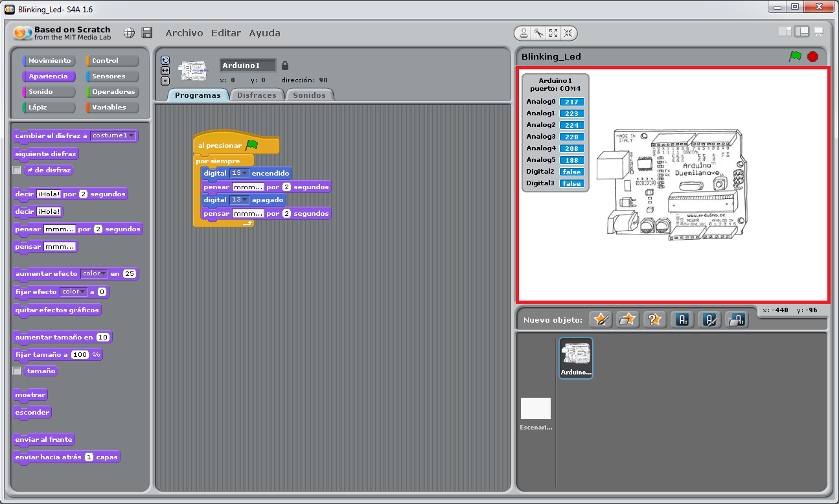Screen dimensions: 839x504
Task: Open pin 13 dropdown in apagado block
Action: tap(240, 200)
